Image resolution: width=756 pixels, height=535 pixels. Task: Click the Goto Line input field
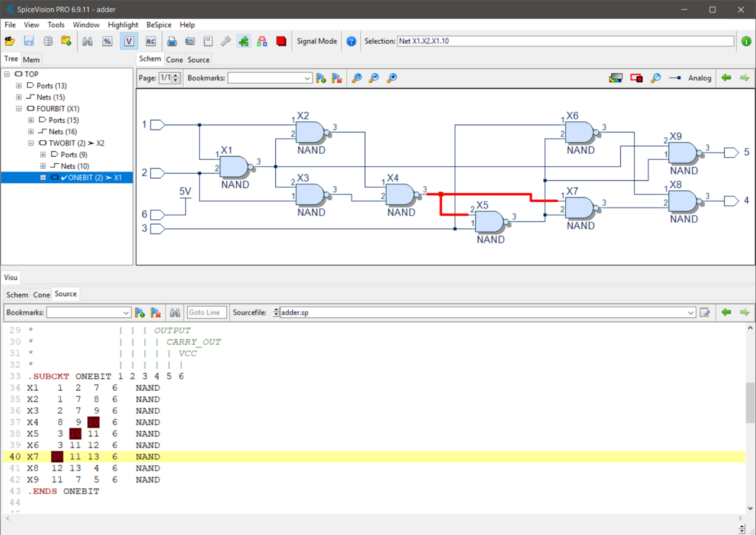tap(207, 313)
